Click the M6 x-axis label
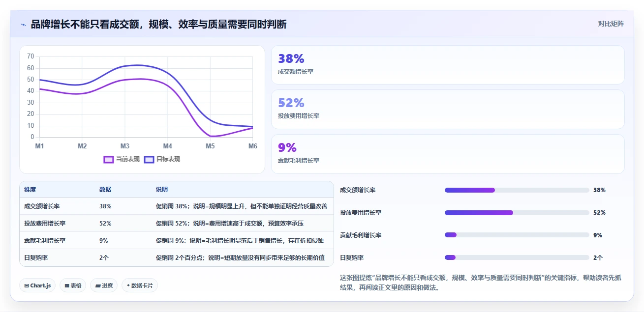 click(252, 146)
